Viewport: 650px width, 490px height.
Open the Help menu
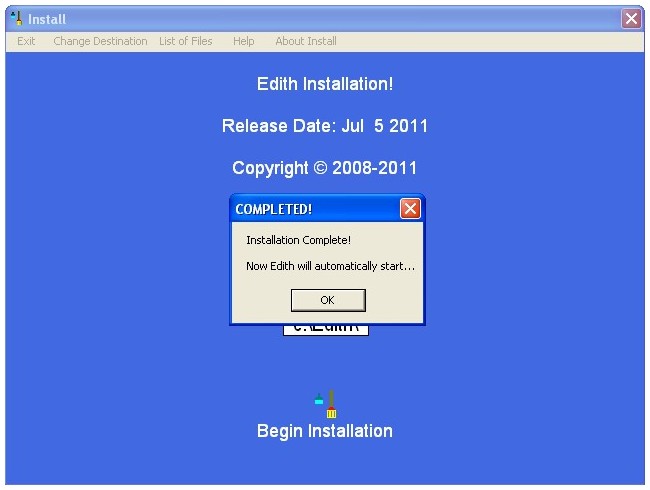tap(243, 41)
